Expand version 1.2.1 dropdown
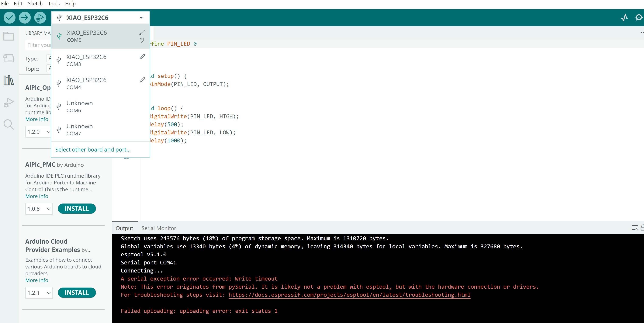The width and height of the screenshot is (644, 323). (x=39, y=293)
